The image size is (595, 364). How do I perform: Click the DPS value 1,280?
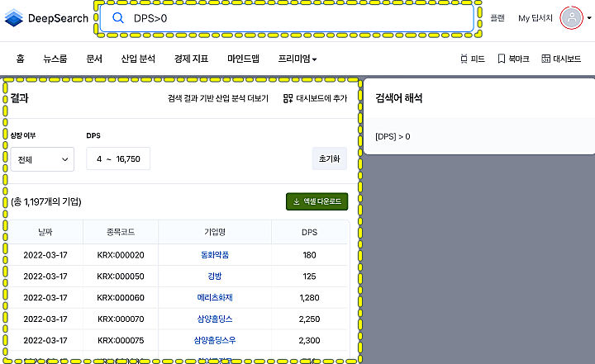tap(309, 298)
